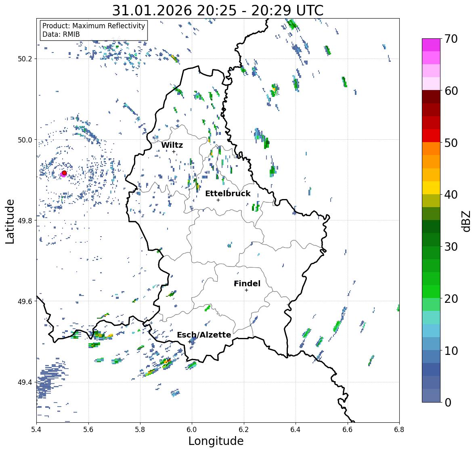Click the longitude tick label 6.8
Image resolution: width=476 pixels, height=451 pixels.
click(x=399, y=429)
